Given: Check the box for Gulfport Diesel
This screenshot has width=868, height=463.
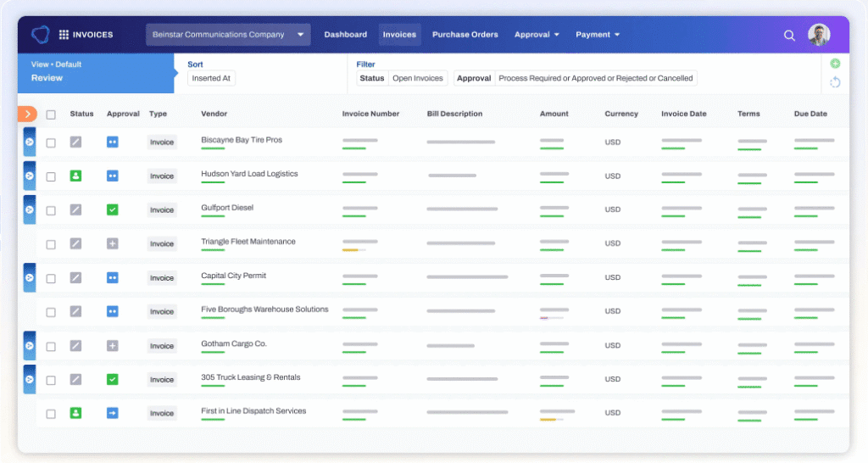Looking at the screenshot, I should (51, 210).
